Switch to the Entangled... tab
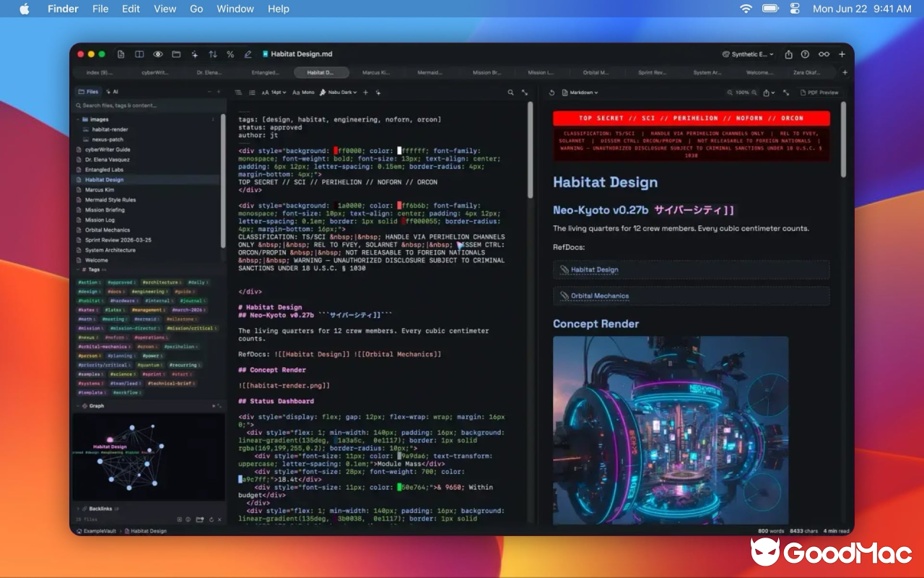Viewport: 924px width, 578px height. click(x=266, y=72)
